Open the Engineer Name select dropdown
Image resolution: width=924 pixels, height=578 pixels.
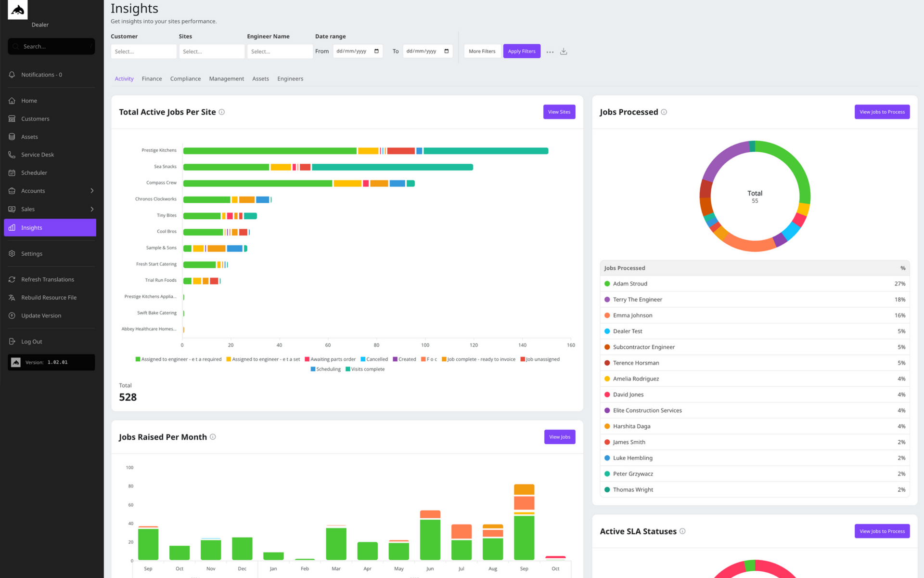point(280,52)
